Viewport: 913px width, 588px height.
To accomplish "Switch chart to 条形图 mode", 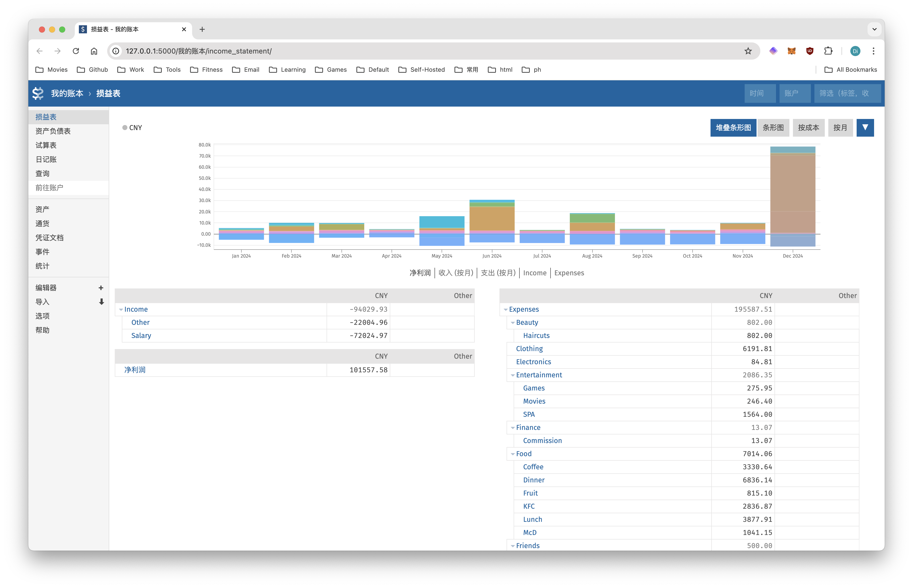I will coord(773,128).
